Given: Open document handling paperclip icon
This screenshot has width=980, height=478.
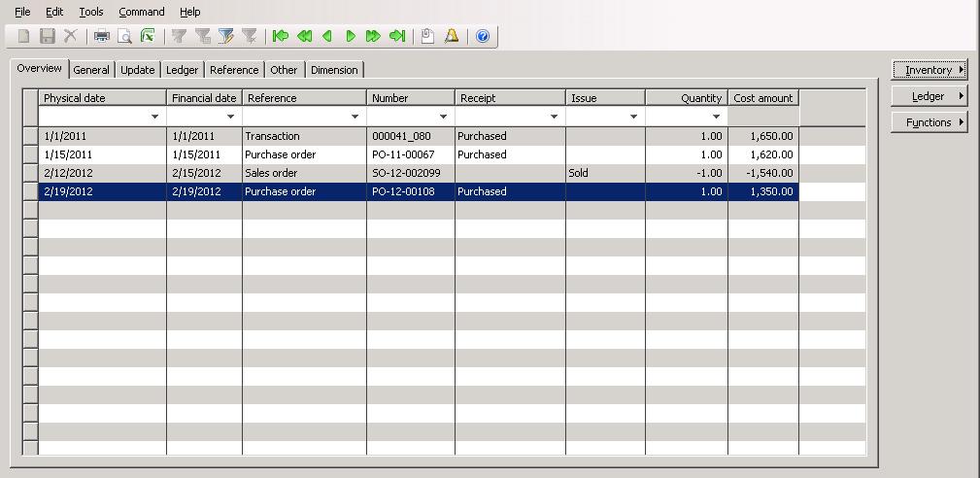Looking at the screenshot, I should click(427, 36).
